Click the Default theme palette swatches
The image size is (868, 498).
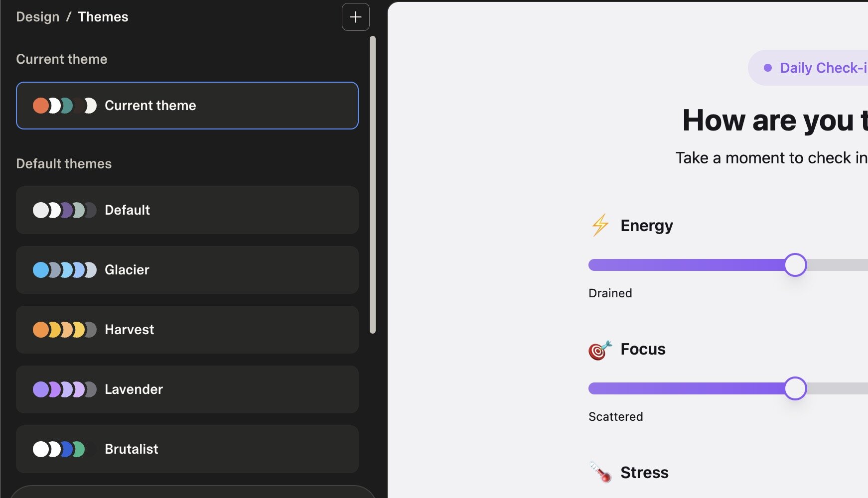pyautogui.click(x=65, y=210)
